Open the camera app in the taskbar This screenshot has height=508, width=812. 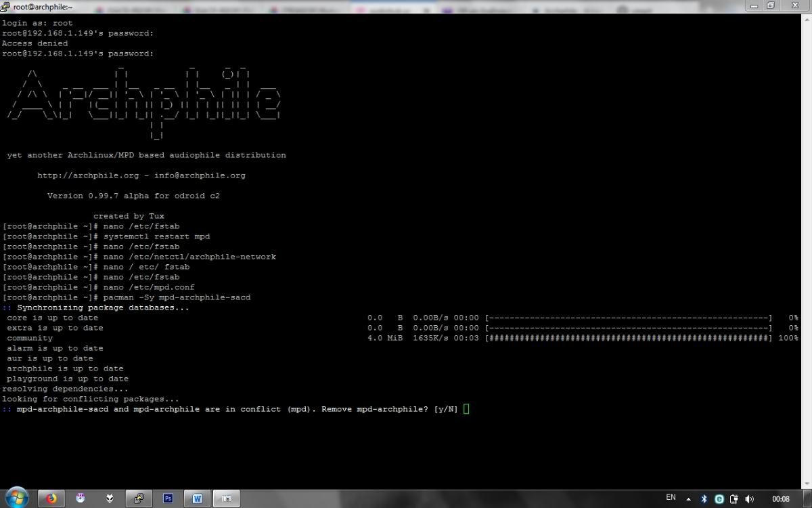(227, 499)
